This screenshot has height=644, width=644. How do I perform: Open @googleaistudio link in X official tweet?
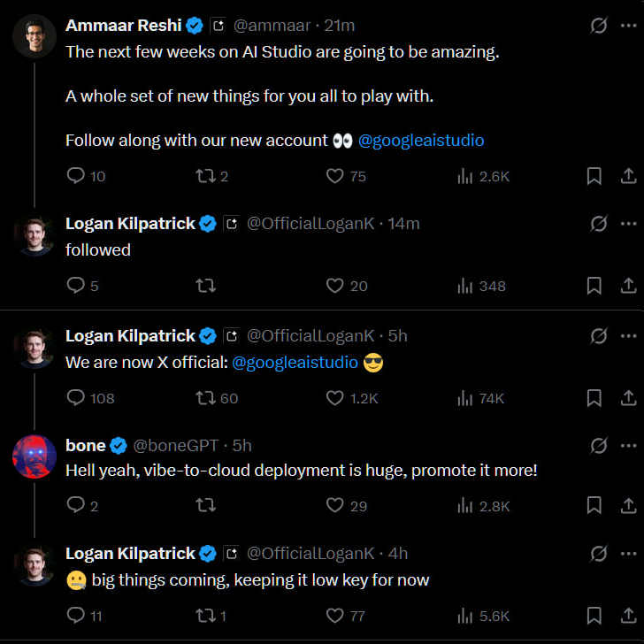click(x=295, y=363)
